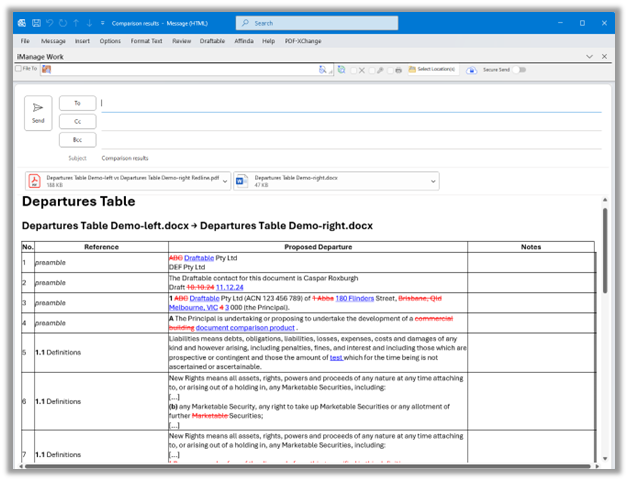
Task: Undo the last action in the title bar
Action: (x=50, y=23)
